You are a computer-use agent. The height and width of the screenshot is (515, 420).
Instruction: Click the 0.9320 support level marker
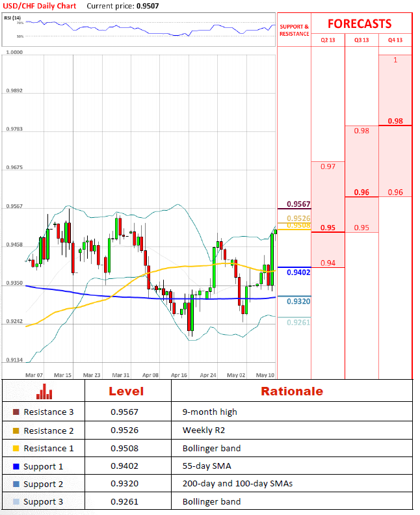(x=298, y=301)
